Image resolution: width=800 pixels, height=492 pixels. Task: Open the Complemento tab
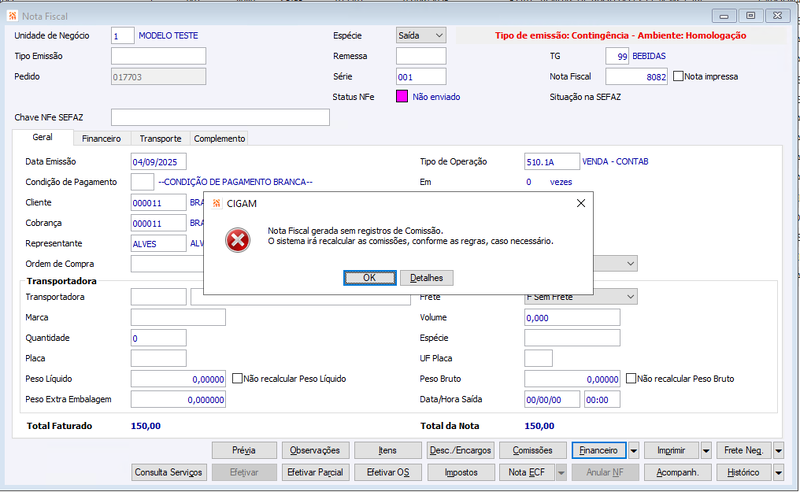coord(219,138)
